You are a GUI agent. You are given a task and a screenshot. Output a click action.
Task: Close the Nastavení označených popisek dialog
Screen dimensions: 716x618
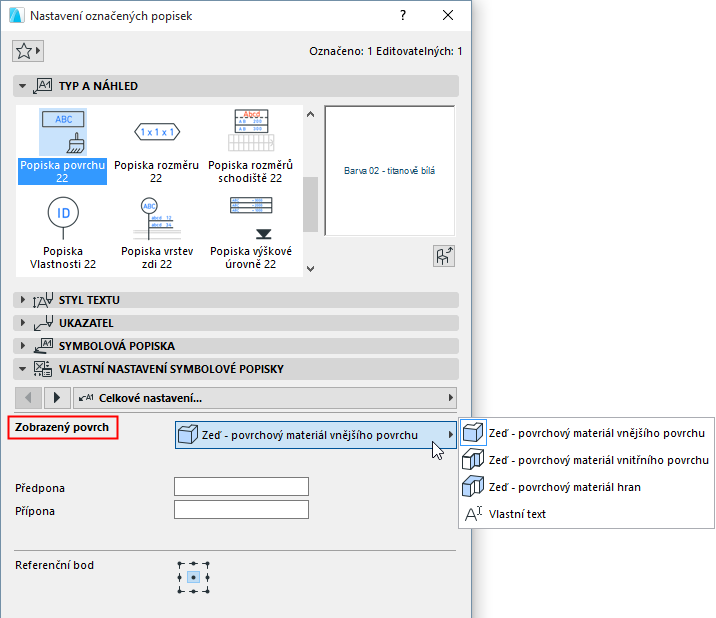click(x=448, y=16)
